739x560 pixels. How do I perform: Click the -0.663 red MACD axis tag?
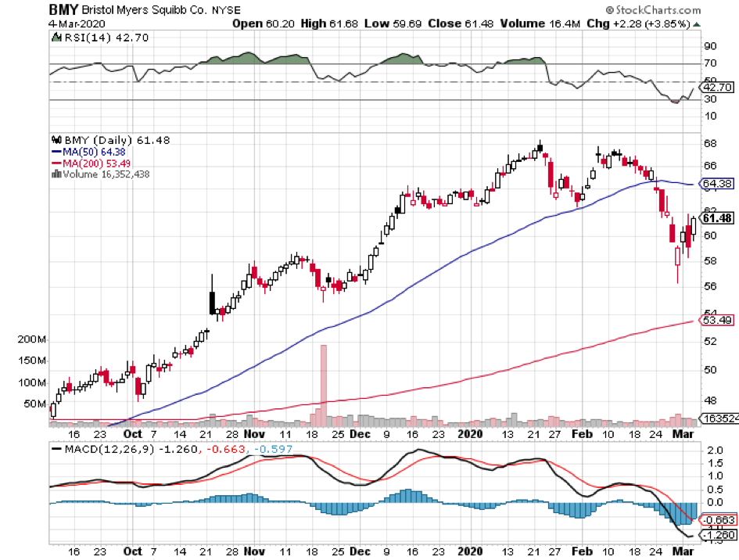pyautogui.click(x=719, y=520)
